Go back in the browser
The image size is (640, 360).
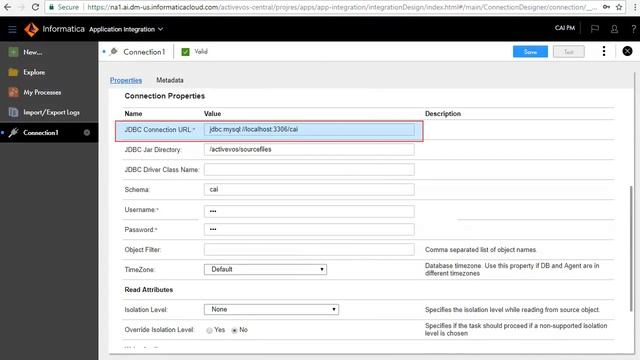[7, 7]
